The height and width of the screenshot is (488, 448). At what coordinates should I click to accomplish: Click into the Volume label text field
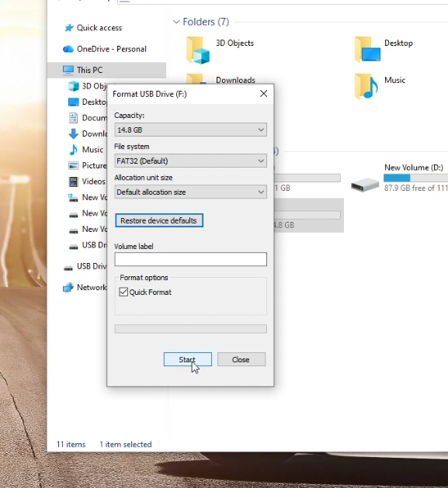coord(191,259)
